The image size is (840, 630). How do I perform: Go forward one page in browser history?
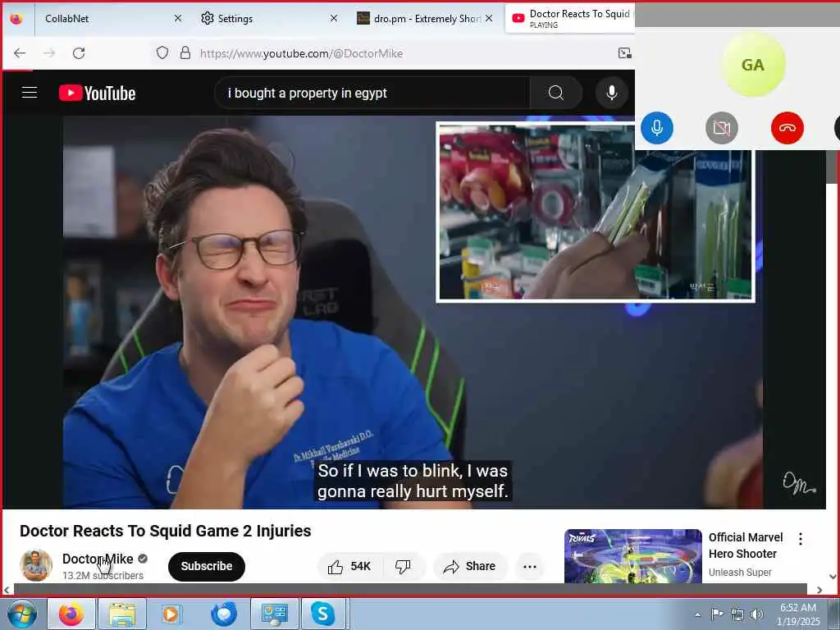tap(49, 53)
